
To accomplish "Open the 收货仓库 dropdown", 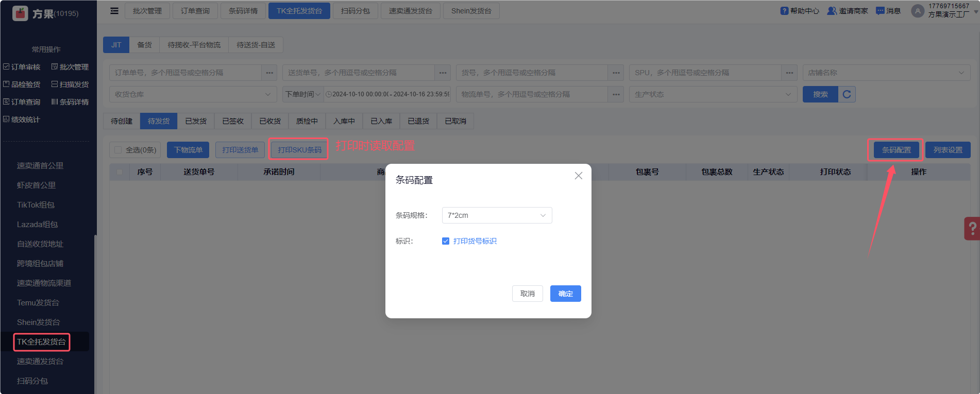I will click(x=193, y=94).
